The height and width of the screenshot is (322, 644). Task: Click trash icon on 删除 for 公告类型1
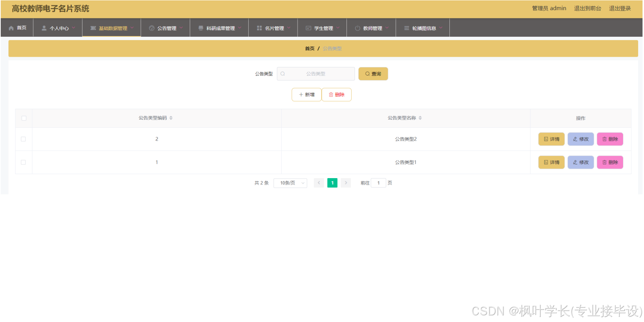click(605, 162)
